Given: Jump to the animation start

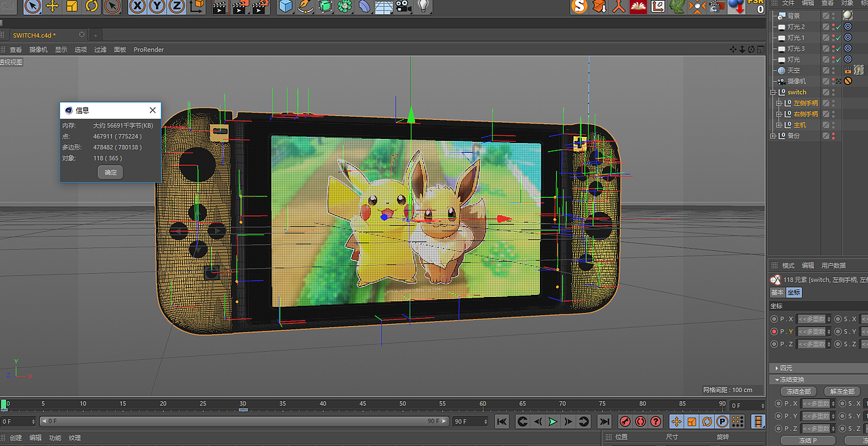Looking at the screenshot, I should pos(502,422).
